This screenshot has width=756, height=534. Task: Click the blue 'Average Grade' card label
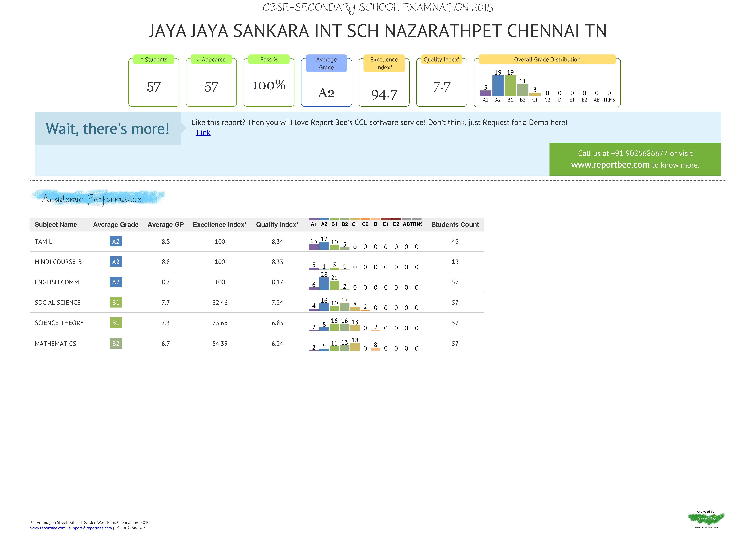pos(326,63)
